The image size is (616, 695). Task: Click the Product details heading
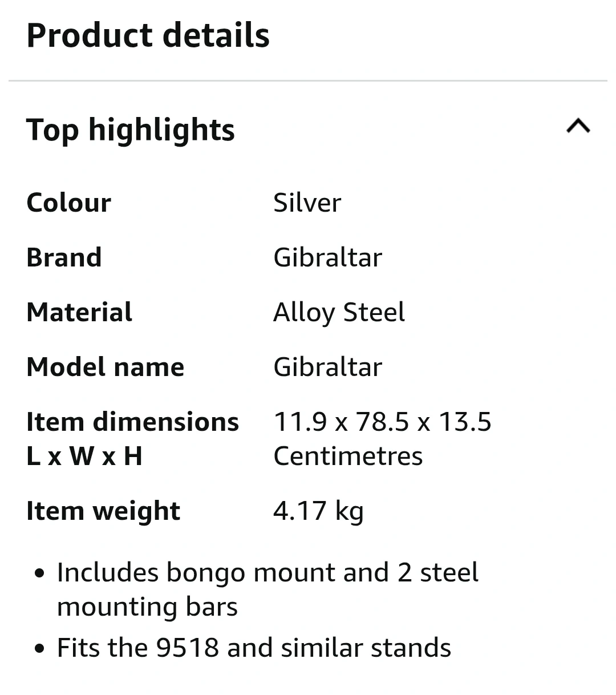[148, 35]
